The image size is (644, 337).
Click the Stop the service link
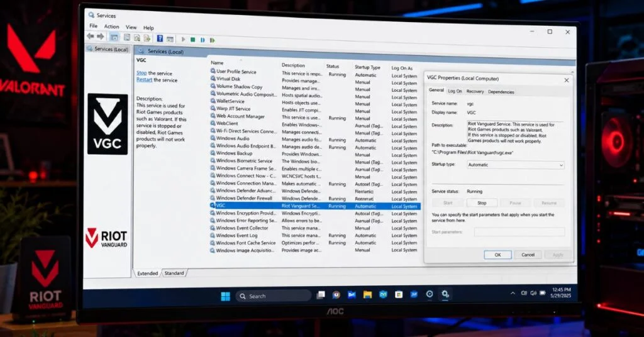click(142, 73)
